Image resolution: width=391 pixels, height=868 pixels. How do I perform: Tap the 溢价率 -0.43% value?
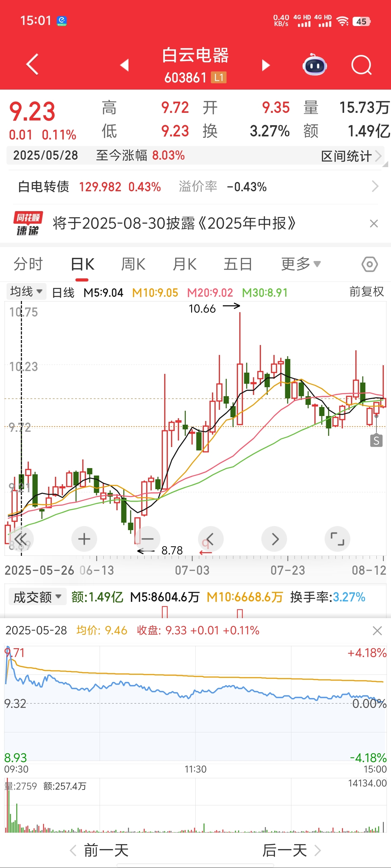tap(247, 187)
